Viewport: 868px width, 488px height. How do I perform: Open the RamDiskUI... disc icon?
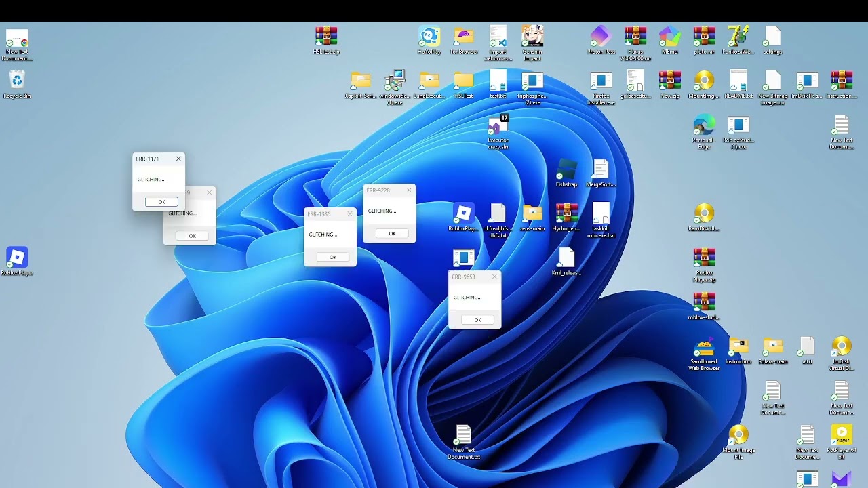click(x=704, y=218)
